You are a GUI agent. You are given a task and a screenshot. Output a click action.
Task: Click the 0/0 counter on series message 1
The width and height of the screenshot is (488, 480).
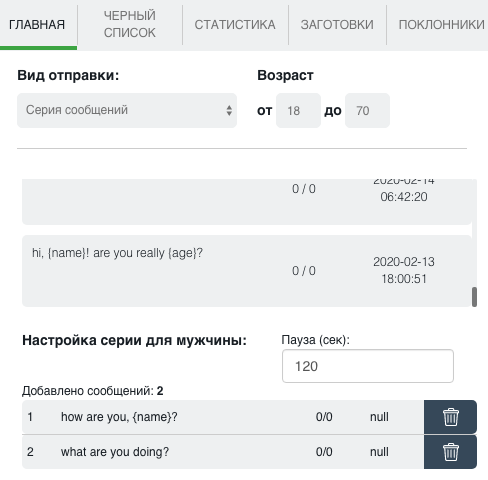(324, 417)
